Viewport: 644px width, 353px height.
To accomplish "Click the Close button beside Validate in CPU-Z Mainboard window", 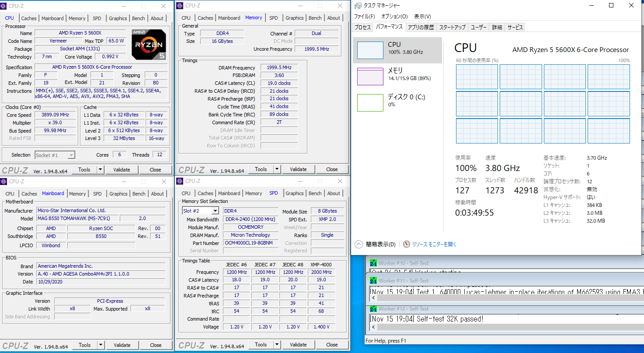I will tap(156, 345).
